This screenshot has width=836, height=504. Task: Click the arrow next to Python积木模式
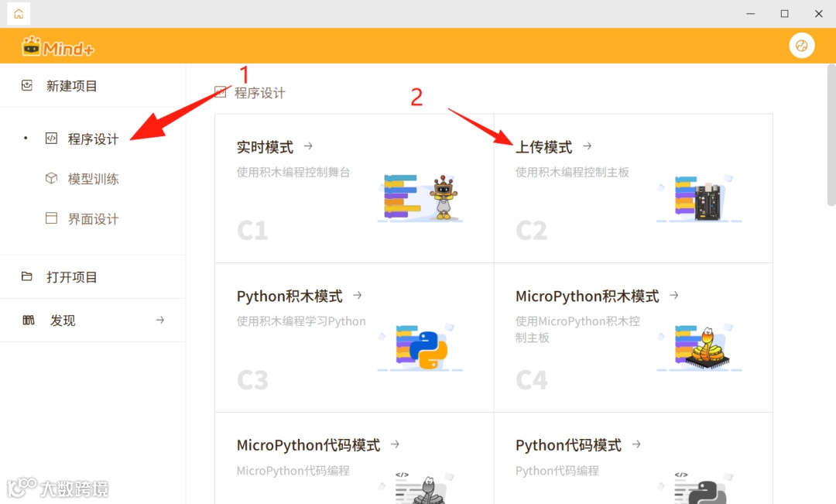coord(357,295)
